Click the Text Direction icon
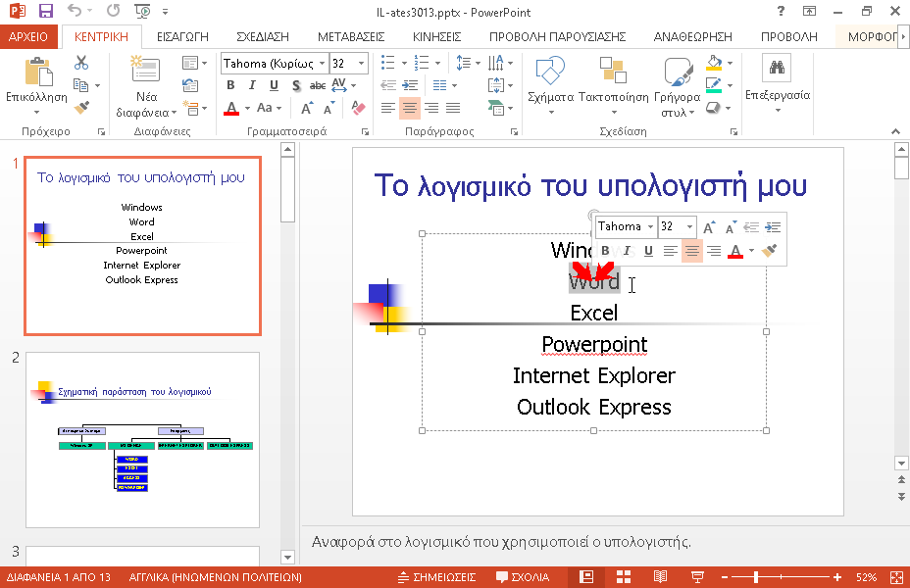 pos(496,63)
